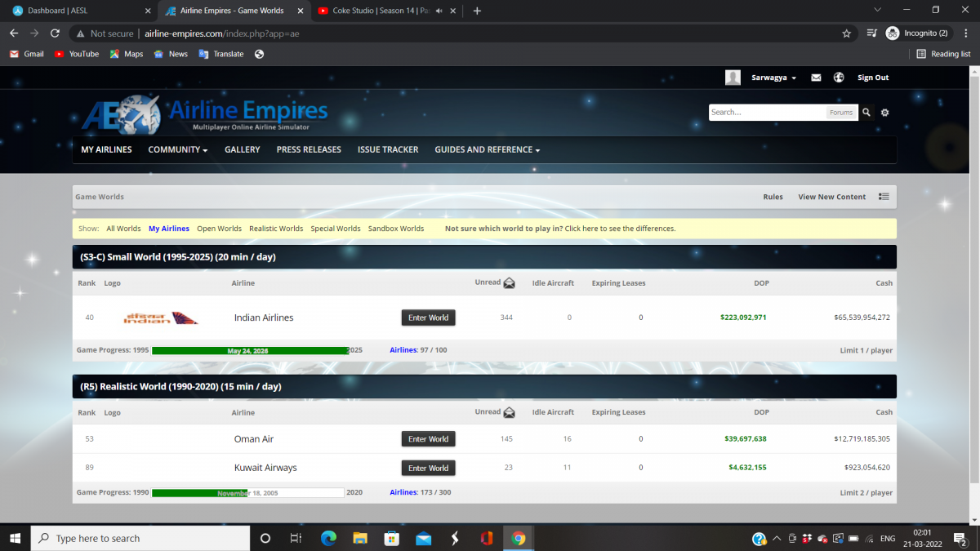Filter by Realistic Worlds
This screenshot has height=551, width=980.
(276, 229)
